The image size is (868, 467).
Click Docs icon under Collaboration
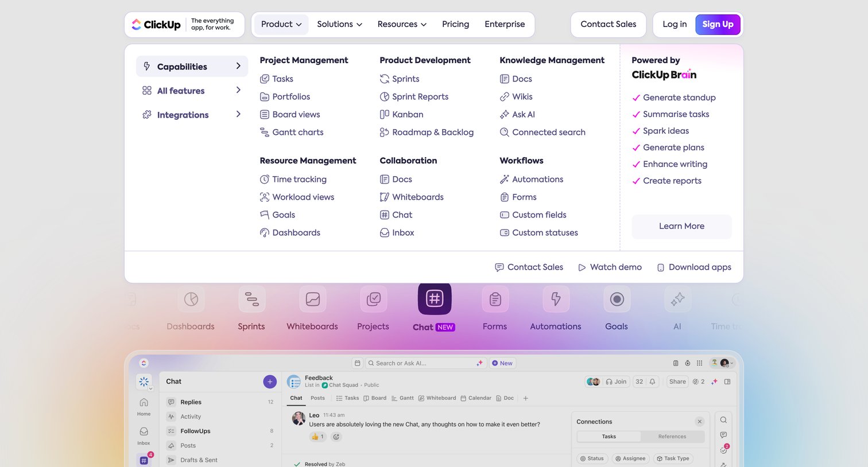(385, 180)
